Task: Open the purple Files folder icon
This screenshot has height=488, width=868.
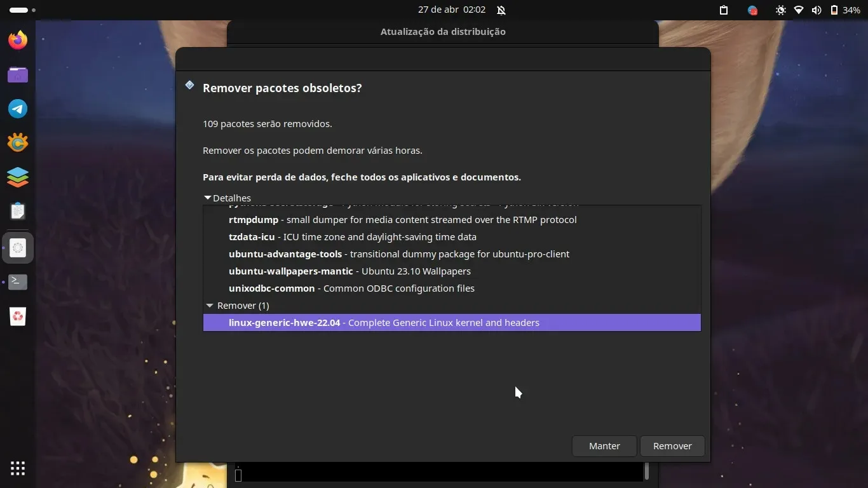Action: click(x=18, y=75)
